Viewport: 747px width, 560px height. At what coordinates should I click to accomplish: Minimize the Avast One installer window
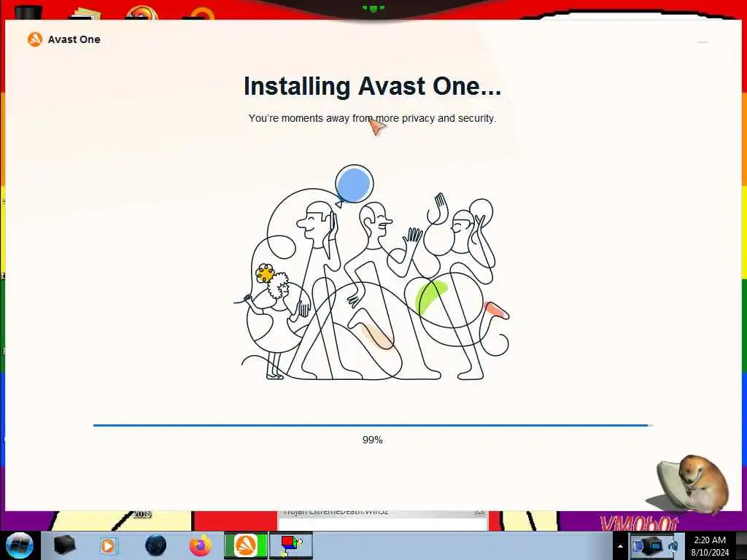point(703,42)
